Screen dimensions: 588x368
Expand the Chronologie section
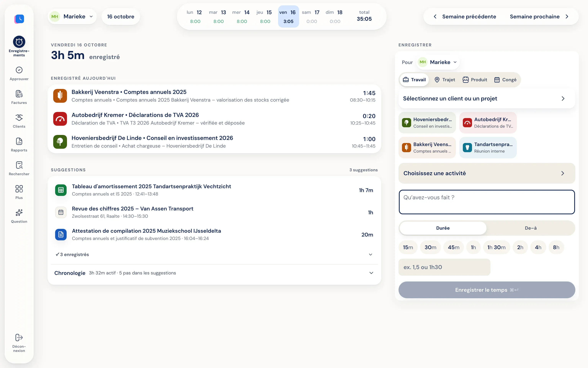[214, 273]
